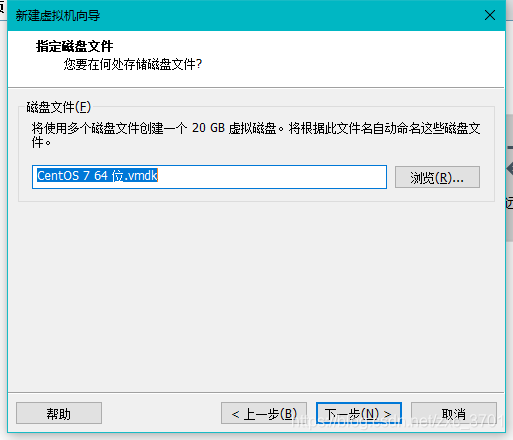This screenshot has height=440, width=513.
Task: Return via 上一步(B) back button
Action: [x=264, y=413]
